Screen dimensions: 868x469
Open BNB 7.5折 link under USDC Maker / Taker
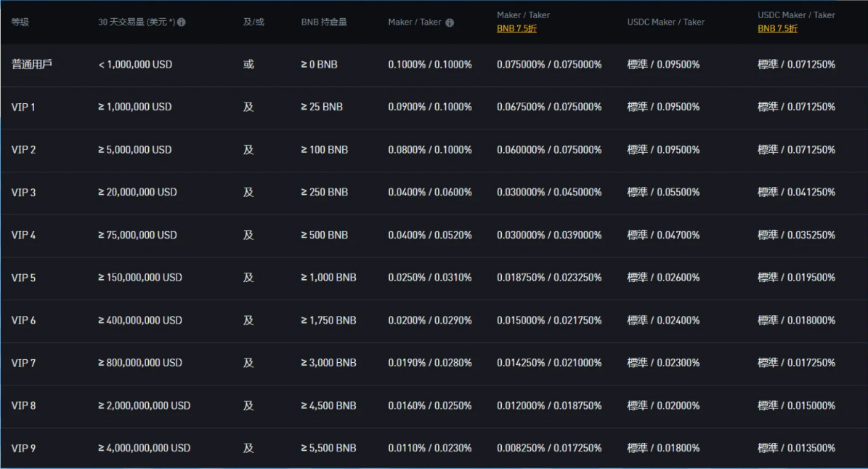(x=777, y=29)
